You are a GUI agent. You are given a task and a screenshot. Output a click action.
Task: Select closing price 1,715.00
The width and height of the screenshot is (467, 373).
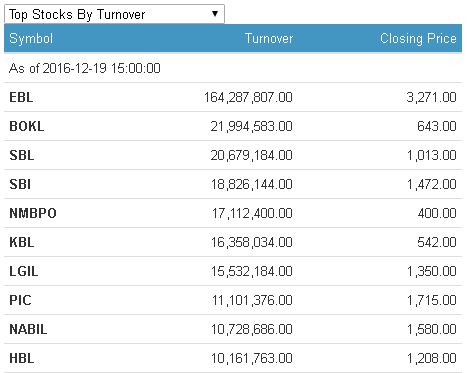coord(432,300)
